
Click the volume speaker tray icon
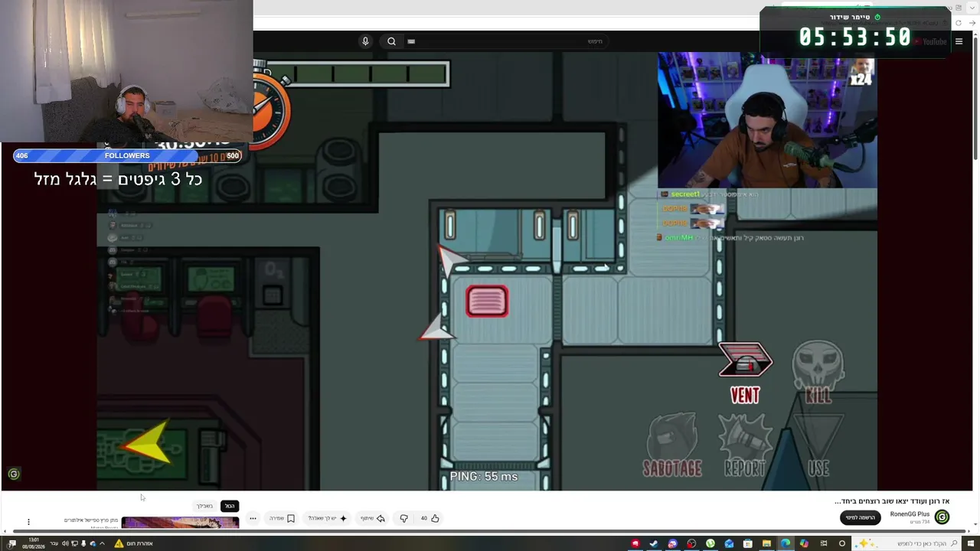point(65,543)
